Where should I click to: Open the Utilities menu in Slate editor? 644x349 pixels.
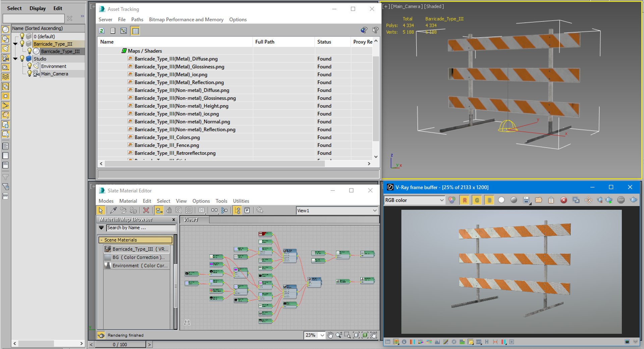241,201
